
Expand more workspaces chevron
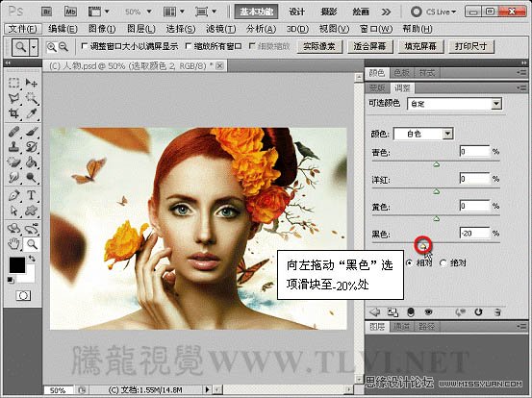click(x=386, y=12)
